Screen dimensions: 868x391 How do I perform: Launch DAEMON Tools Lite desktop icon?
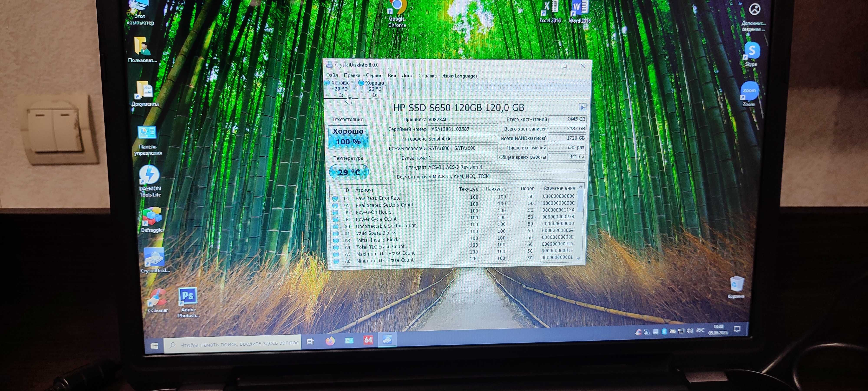(150, 181)
